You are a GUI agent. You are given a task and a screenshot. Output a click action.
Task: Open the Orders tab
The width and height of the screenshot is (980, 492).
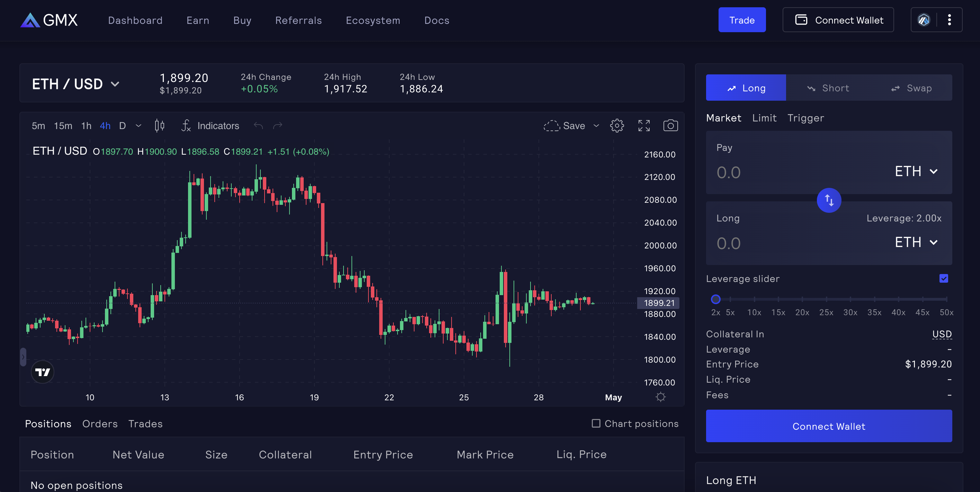100,423
